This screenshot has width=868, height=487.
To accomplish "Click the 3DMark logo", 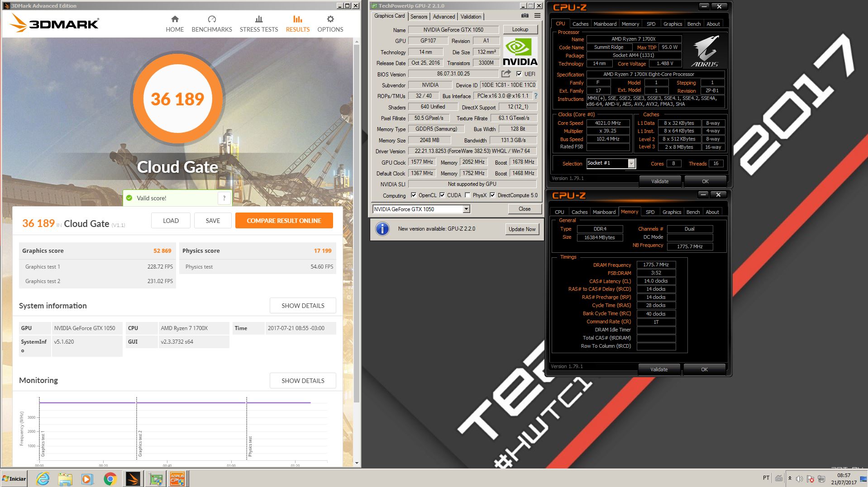I will (x=54, y=23).
